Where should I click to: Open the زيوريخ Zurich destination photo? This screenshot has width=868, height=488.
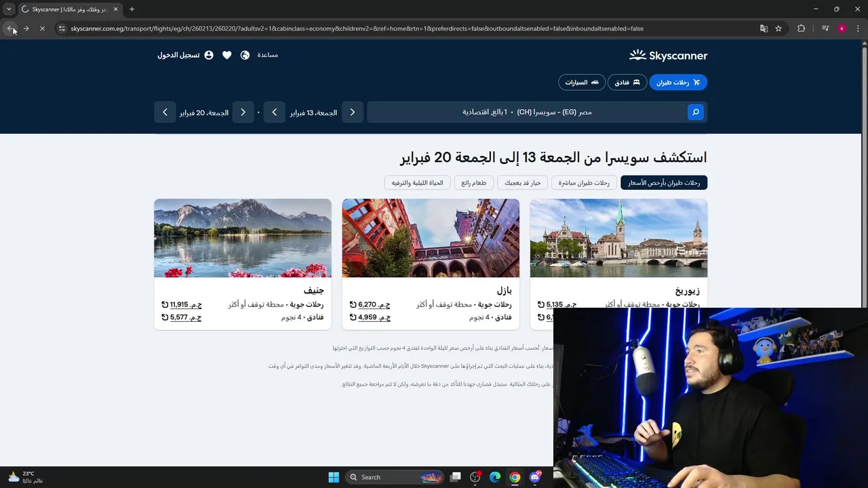click(618, 238)
